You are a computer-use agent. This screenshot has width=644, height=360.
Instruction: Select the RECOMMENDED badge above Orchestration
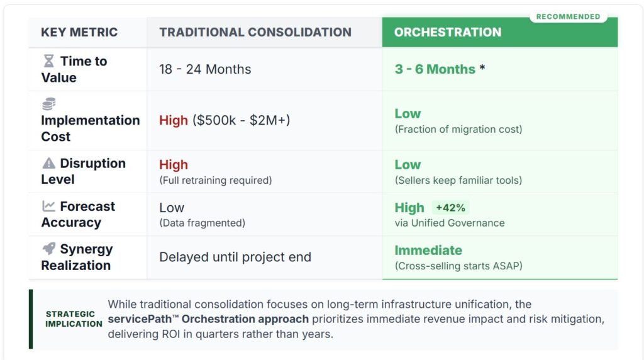click(x=569, y=16)
